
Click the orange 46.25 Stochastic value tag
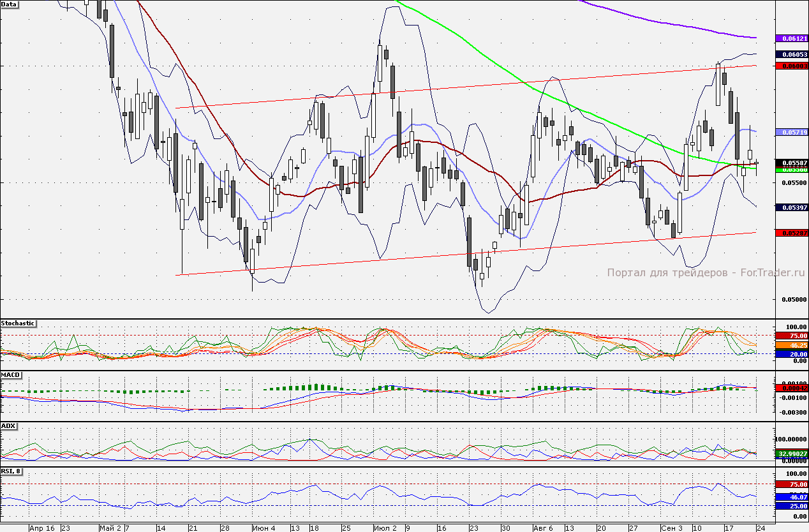[791, 344]
